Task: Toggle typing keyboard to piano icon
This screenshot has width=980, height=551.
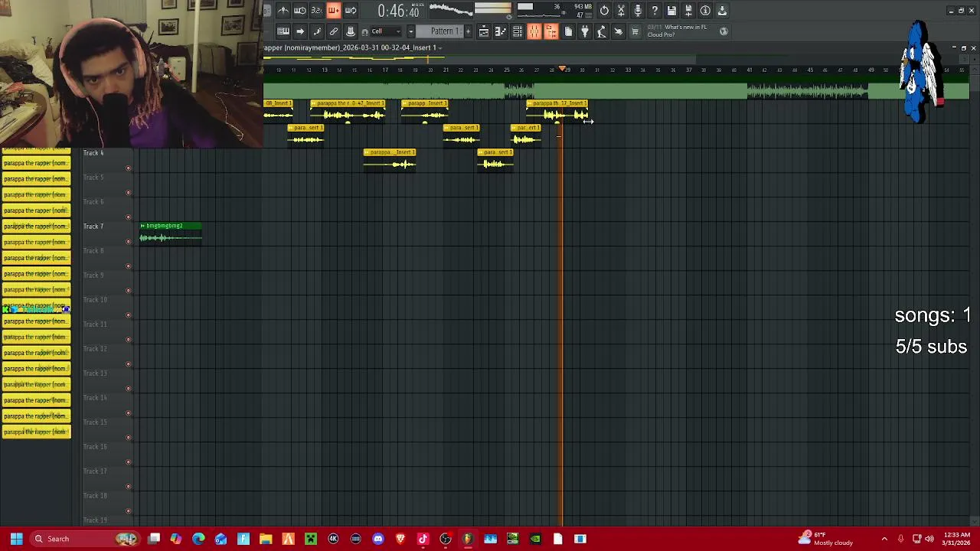Action: (x=283, y=31)
